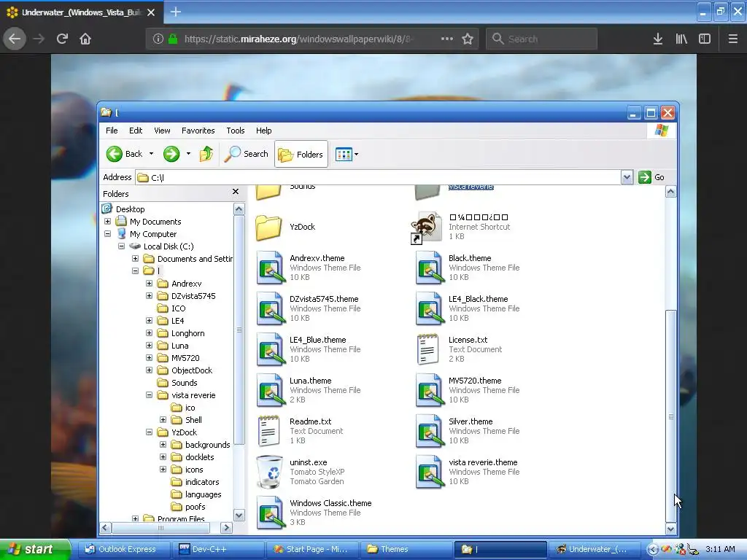Collapse the Local Disk (C:) node

click(x=122, y=246)
